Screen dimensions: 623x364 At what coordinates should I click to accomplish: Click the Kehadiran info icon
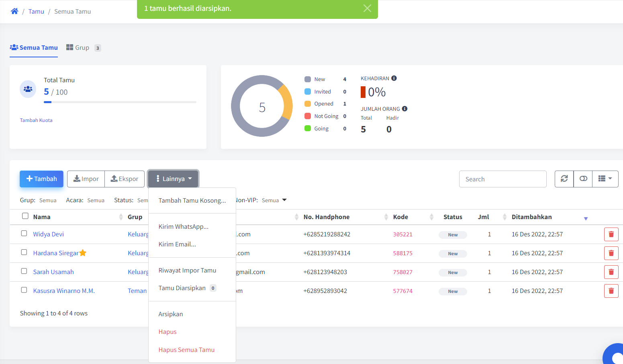tap(394, 78)
